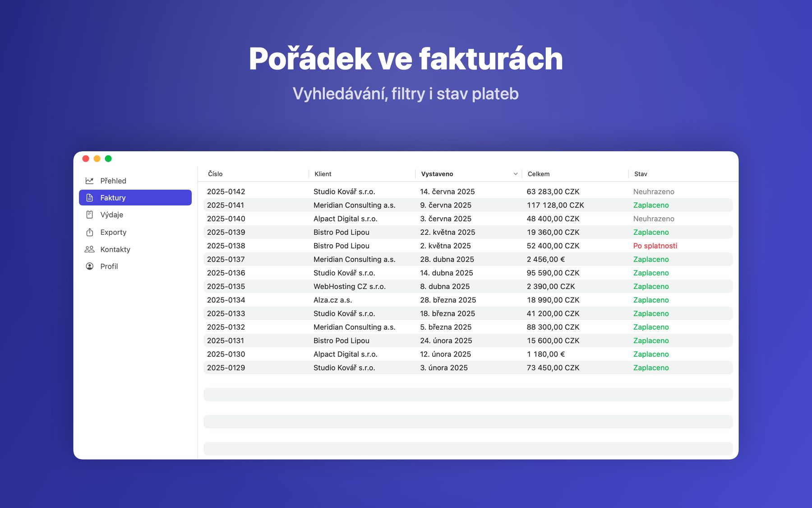Select invoice number 2025-0130
The width and height of the screenshot is (812, 508).
click(226, 354)
